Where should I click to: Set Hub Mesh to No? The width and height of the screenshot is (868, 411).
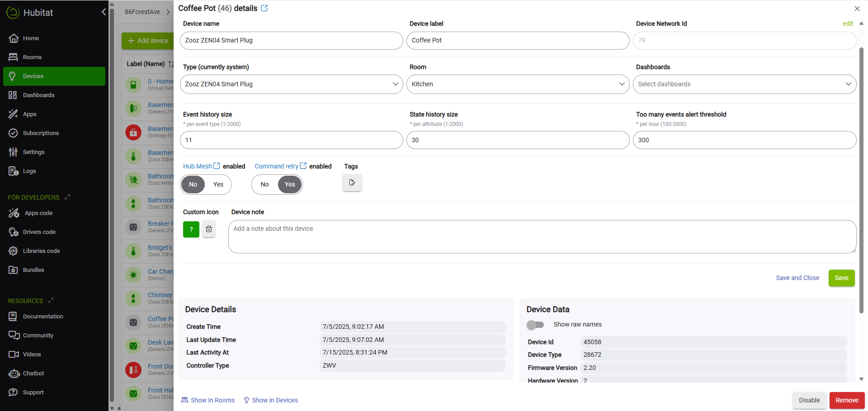(x=193, y=184)
